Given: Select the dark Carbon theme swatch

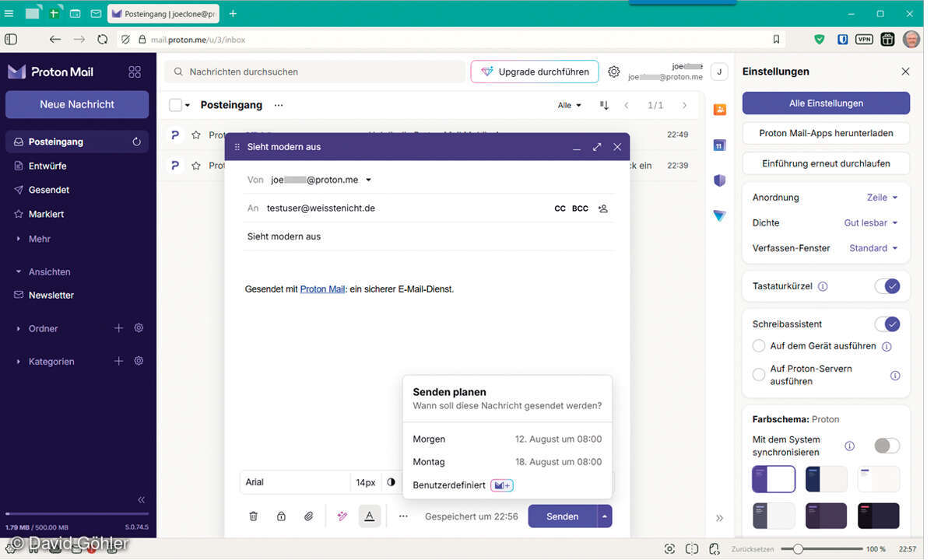Looking at the screenshot, I should pos(879,516).
